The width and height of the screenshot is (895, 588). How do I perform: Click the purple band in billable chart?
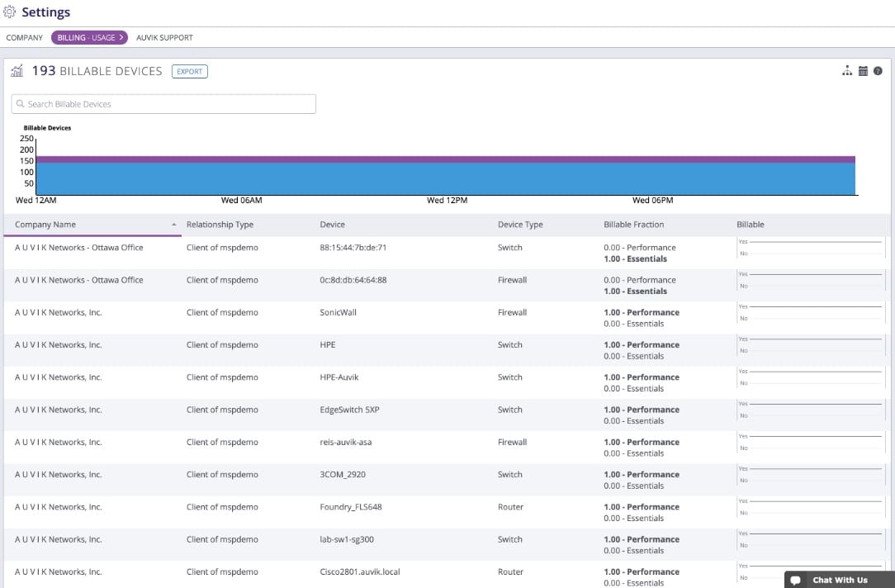pyautogui.click(x=445, y=159)
